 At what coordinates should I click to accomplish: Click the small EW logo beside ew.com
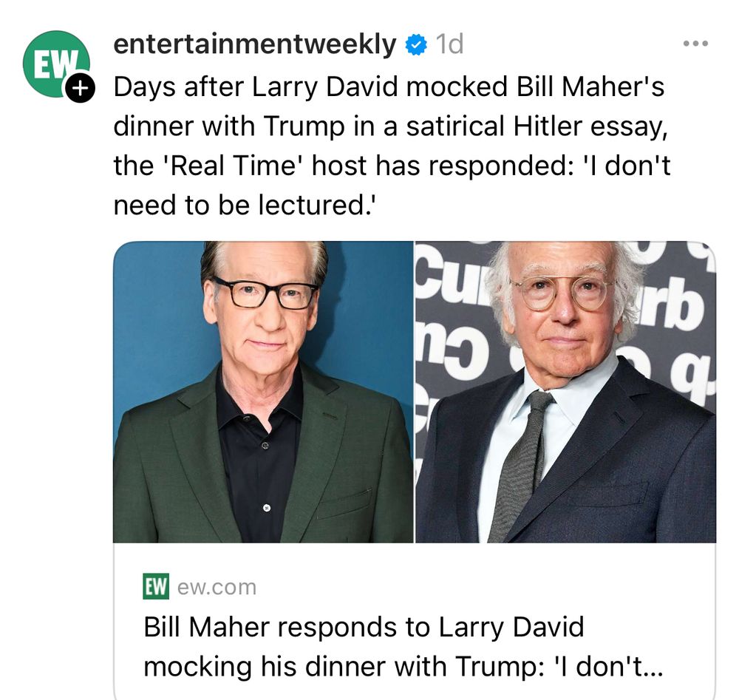coord(156,587)
